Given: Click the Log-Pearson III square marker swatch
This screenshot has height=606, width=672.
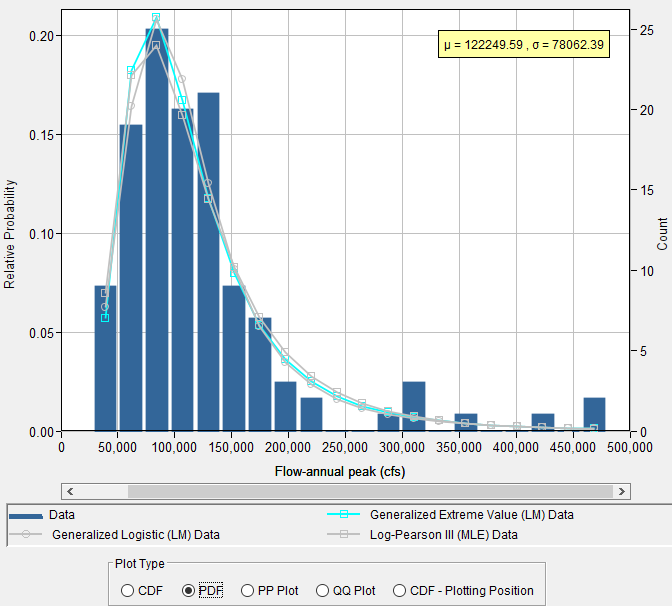Looking at the screenshot, I should (x=344, y=534).
